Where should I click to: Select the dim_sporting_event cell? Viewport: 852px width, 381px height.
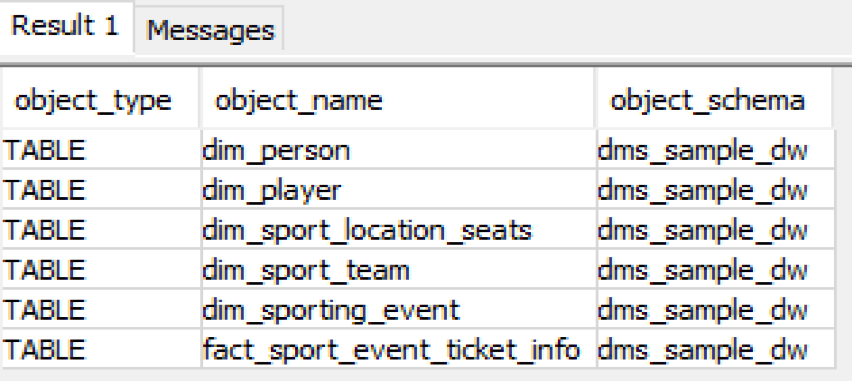[x=399, y=309]
